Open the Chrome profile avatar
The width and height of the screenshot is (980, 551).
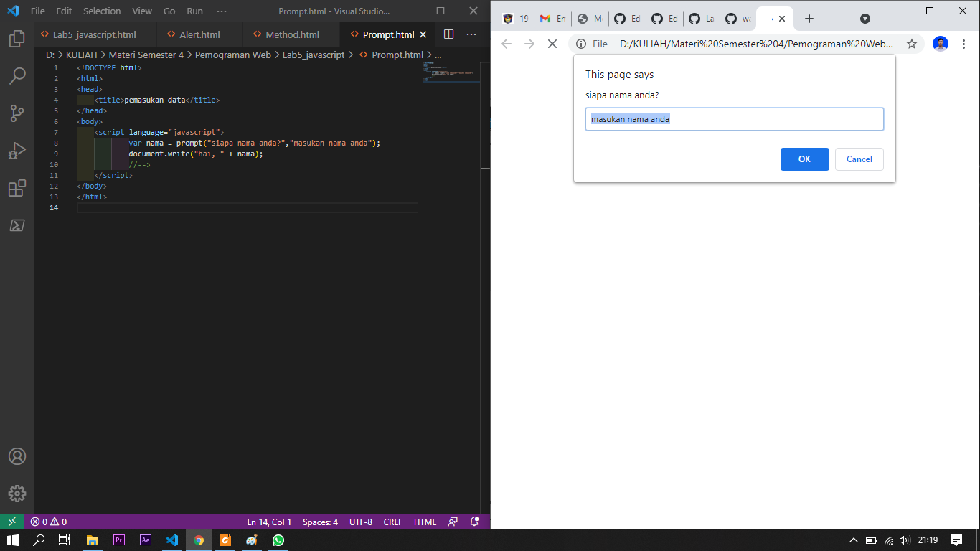click(940, 44)
